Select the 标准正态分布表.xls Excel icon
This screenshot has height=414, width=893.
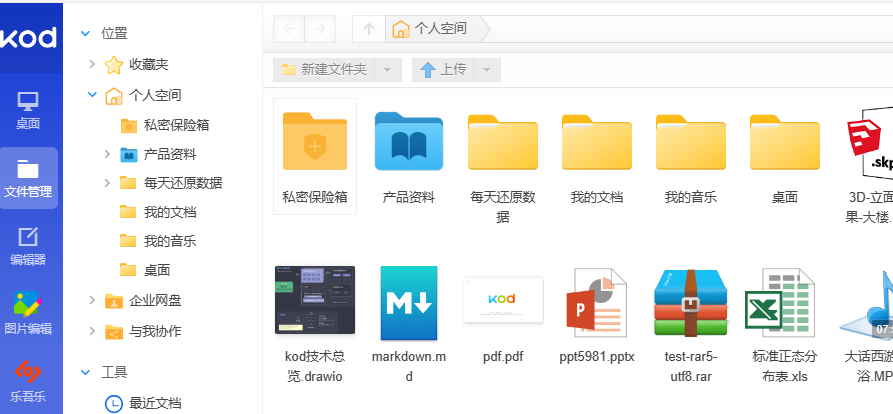780,302
